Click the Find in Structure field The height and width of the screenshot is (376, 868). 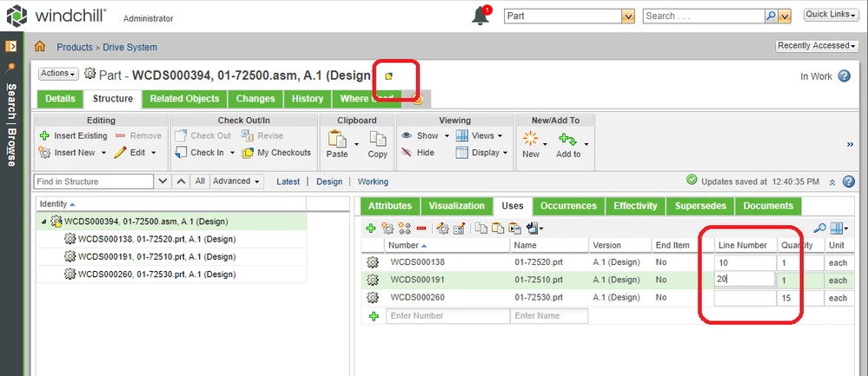pos(94,181)
